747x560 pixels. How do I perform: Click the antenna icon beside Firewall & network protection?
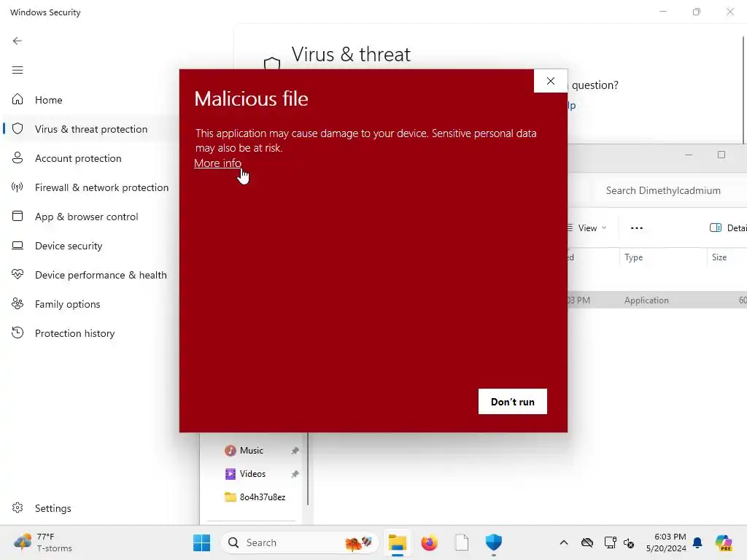18,187
